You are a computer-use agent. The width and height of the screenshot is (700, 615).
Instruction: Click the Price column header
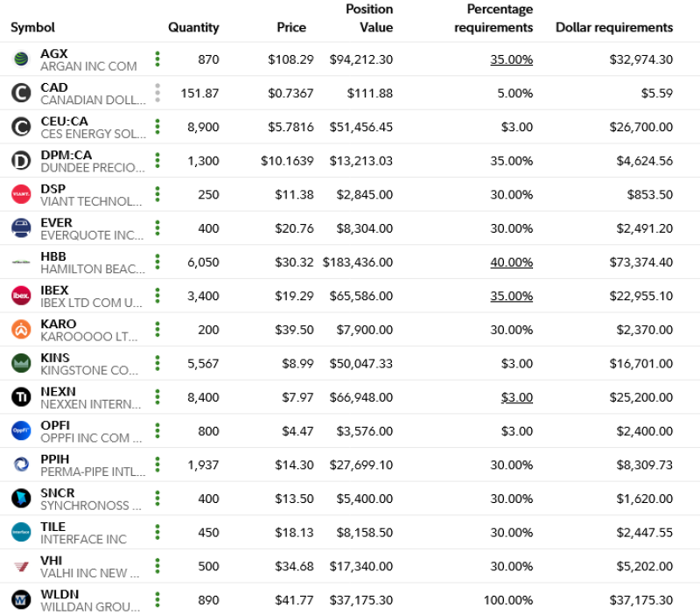[x=291, y=27]
